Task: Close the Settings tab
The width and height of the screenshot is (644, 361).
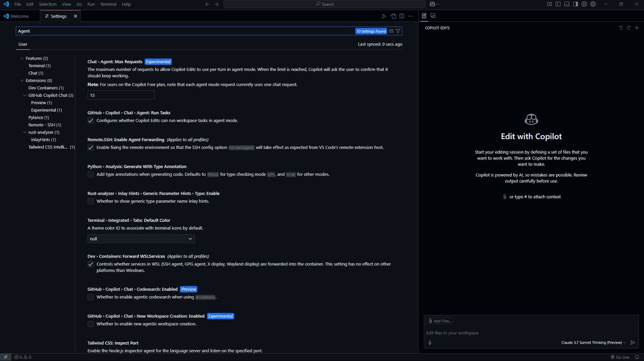Action: pyautogui.click(x=76, y=16)
